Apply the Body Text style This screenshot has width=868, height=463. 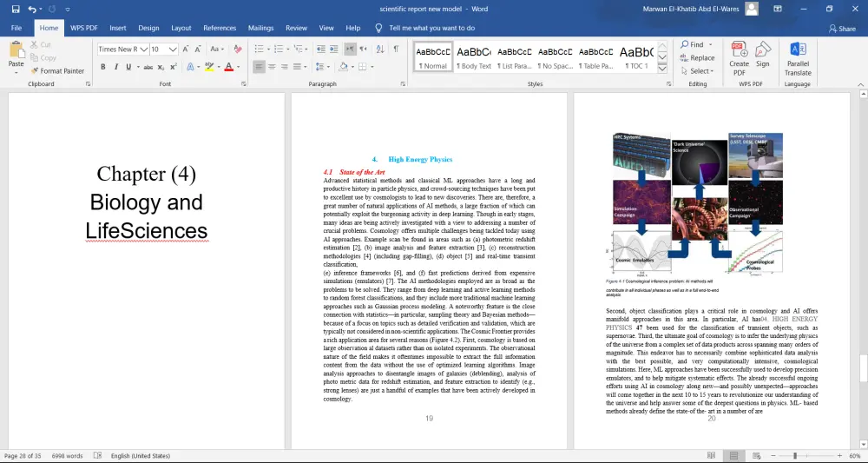473,56
